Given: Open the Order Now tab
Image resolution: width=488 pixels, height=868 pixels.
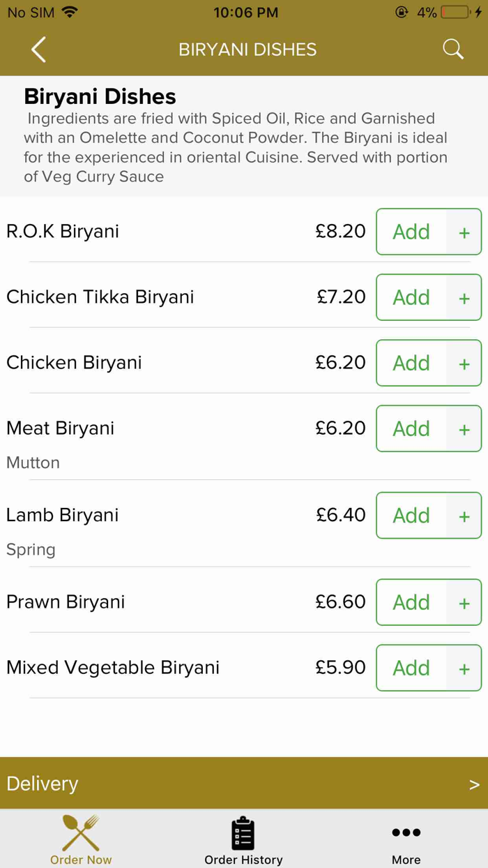Looking at the screenshot, I should (81, 839).
